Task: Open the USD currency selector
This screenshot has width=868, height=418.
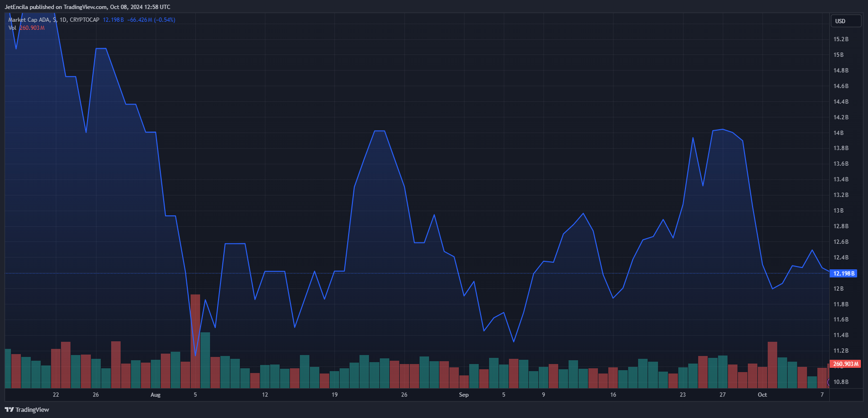Action: pos(846,21)
